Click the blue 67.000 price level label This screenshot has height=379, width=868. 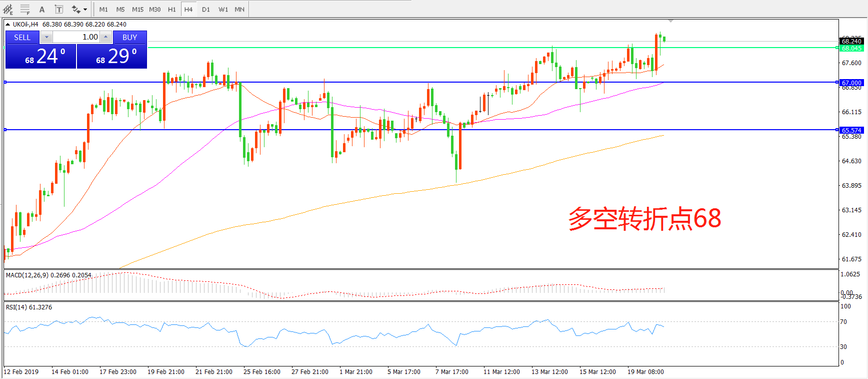click(851, 83)
